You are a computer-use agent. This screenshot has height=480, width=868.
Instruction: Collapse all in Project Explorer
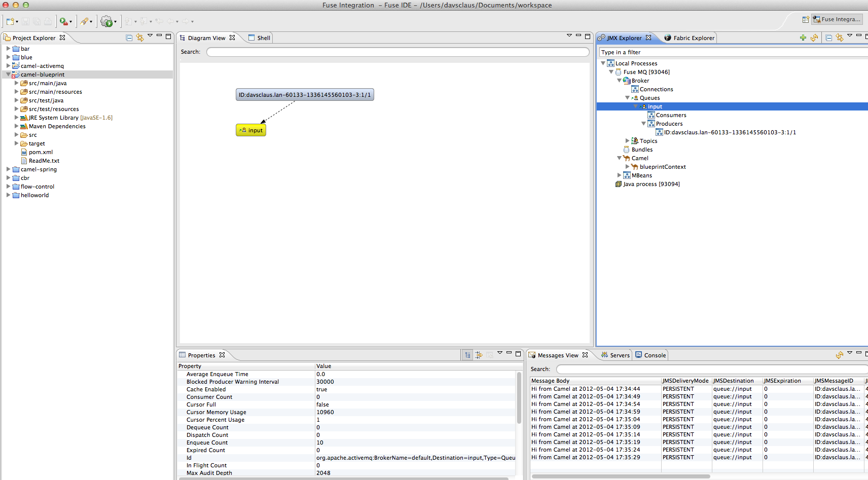(x=129, y=38)
